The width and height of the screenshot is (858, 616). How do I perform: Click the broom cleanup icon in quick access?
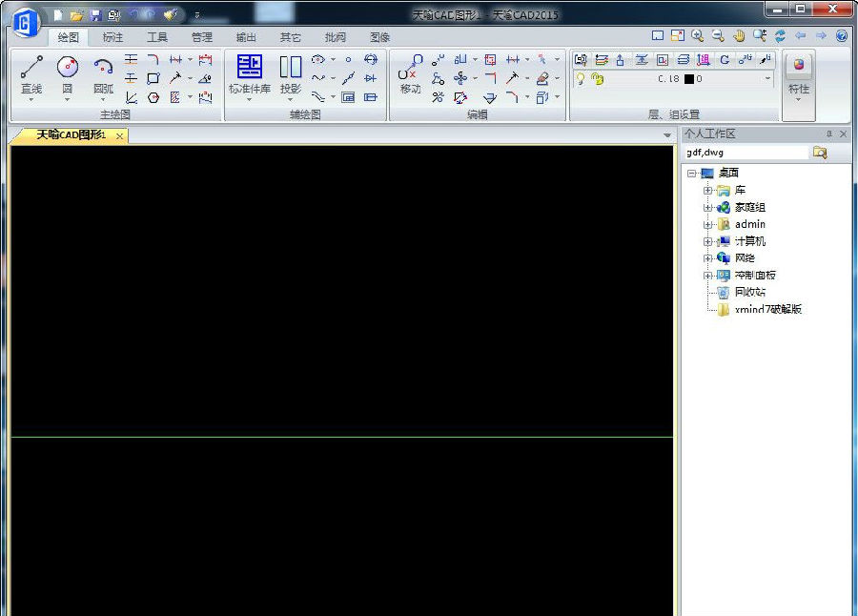[x=171, y=15]
